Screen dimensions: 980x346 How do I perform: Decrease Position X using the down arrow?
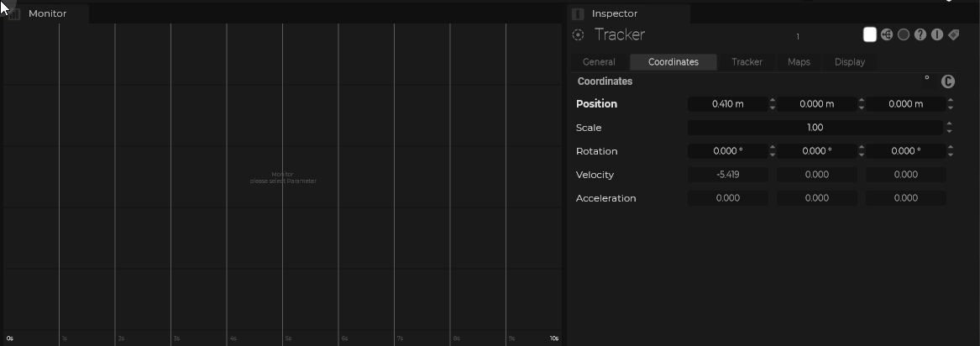[773, 107]
